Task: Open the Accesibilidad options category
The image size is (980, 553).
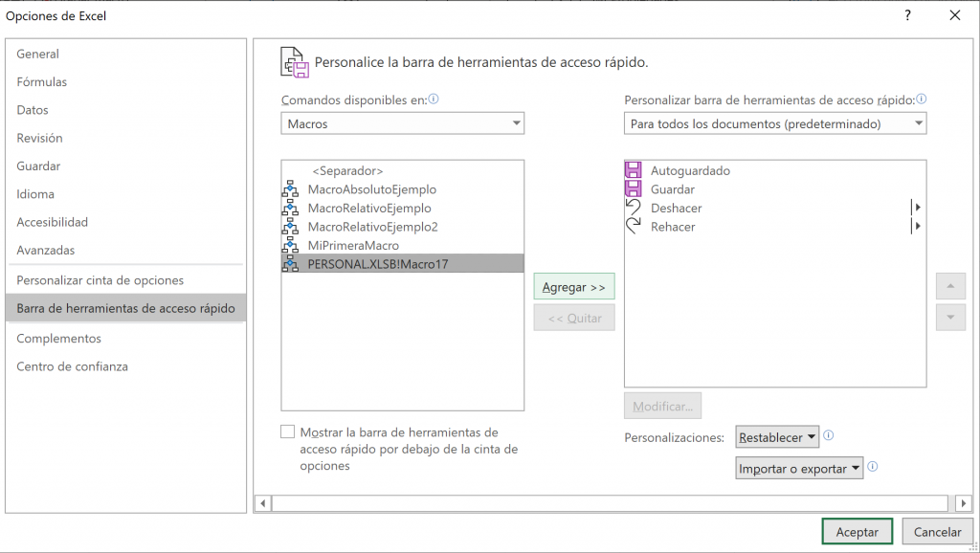Action: 125,223
